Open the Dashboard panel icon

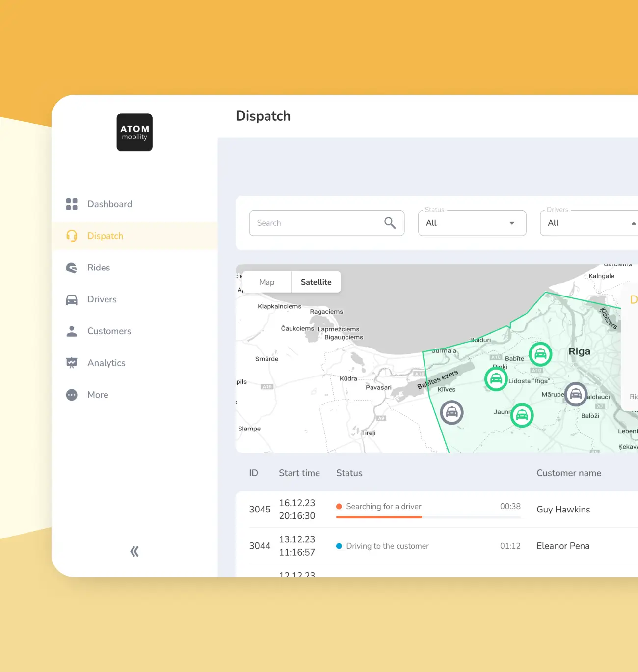[72, 204]
